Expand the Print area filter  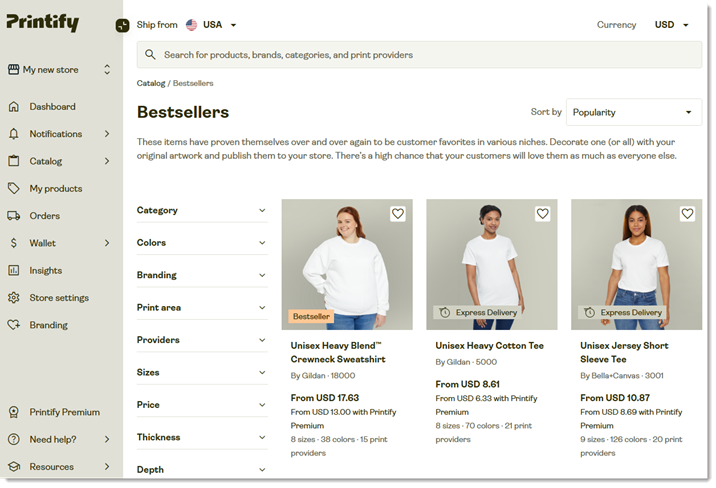(202, 308)
